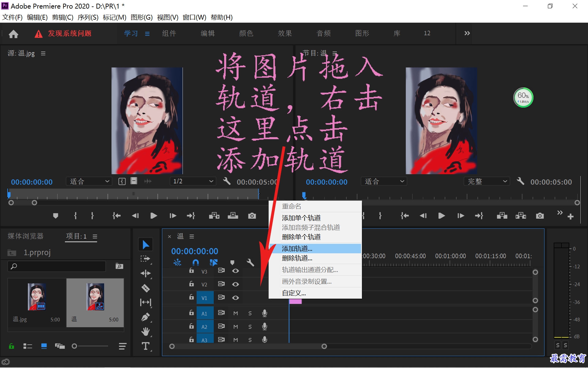Switch to 编辑 workspace tab
This screenshot has width=588, height=368.
click(208, 33)
